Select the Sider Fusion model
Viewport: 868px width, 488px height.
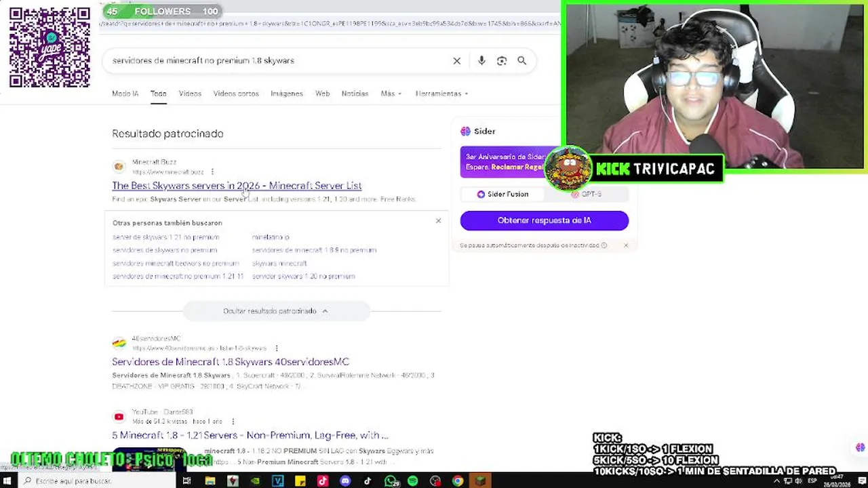pyautogui.click(x=502, y=194)
